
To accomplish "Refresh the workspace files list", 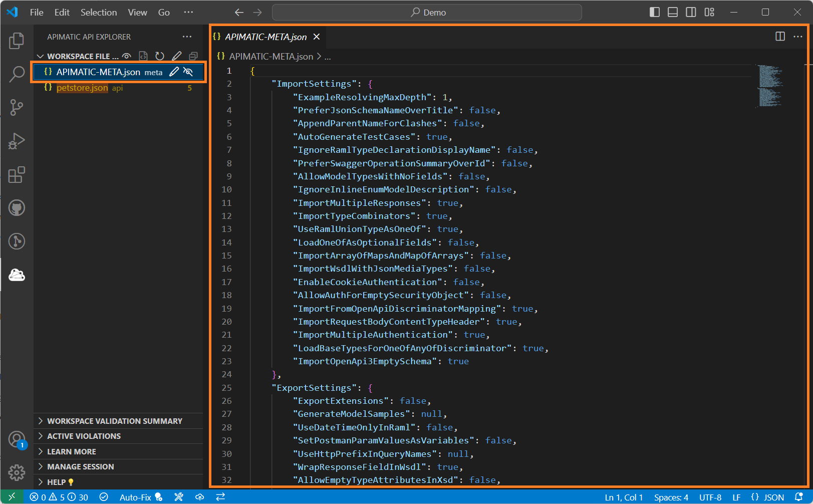I will click(x=160, y=56).
